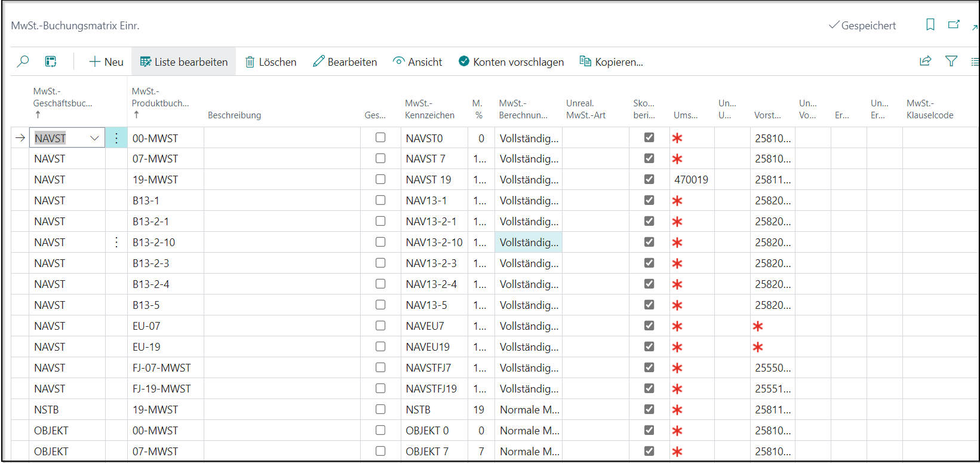980x463 pixels.
Task: Click the Löschen trash action
Action: tap(271, 62)
